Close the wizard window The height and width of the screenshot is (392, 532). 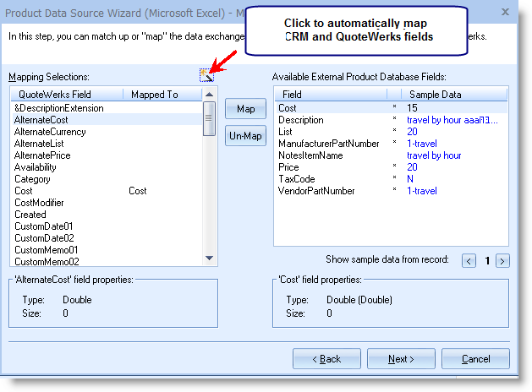pyautogui.click(x=505, y=11)
